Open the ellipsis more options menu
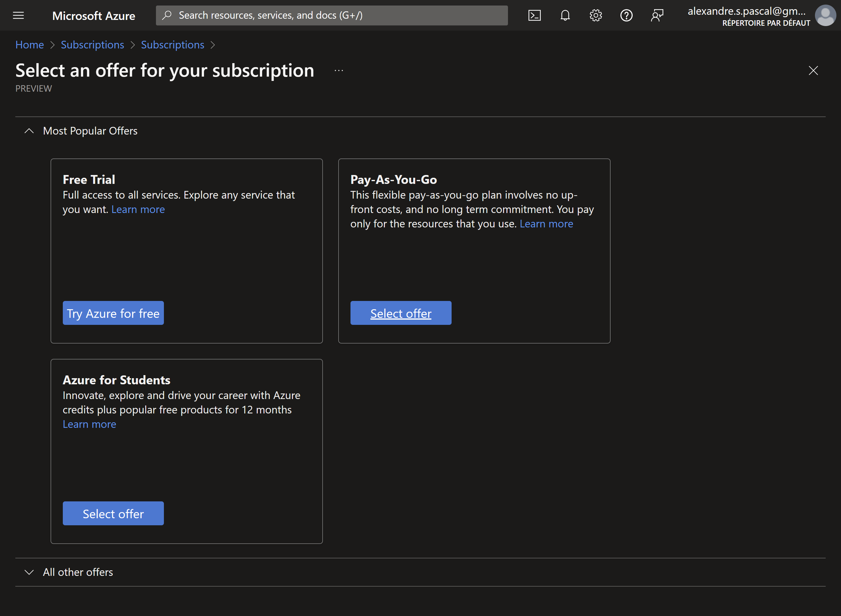The image size is (841, 616). pyautogui.click(x=339, y=70)
